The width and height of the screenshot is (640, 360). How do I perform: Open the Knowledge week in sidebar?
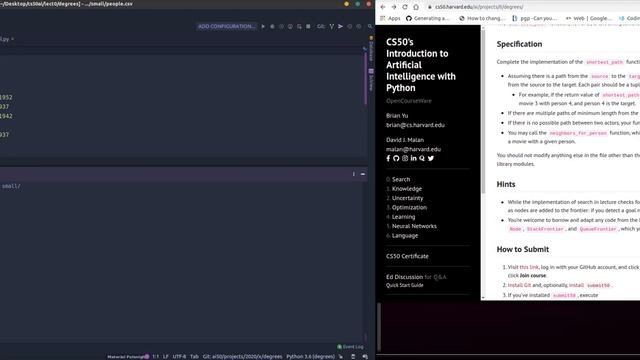point(407,189)
